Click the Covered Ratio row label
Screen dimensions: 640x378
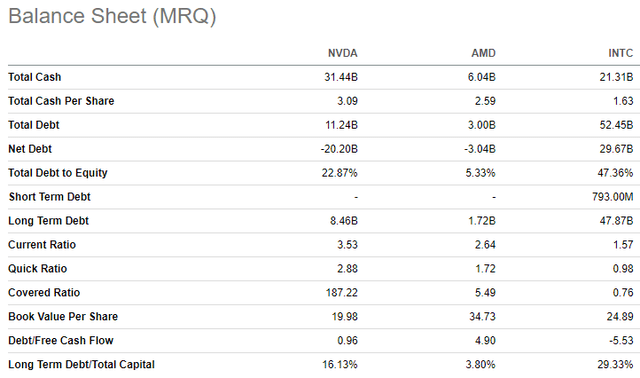[44, 293]
